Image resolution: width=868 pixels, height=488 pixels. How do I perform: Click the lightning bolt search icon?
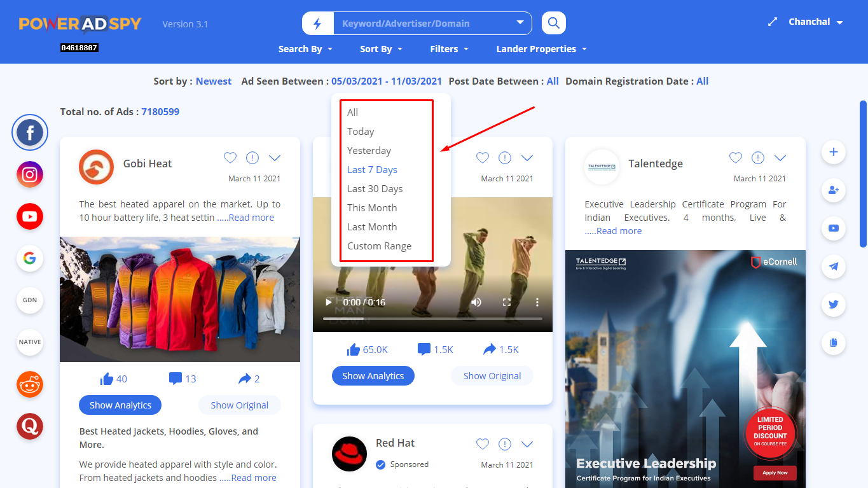click(x=318, y=24)
